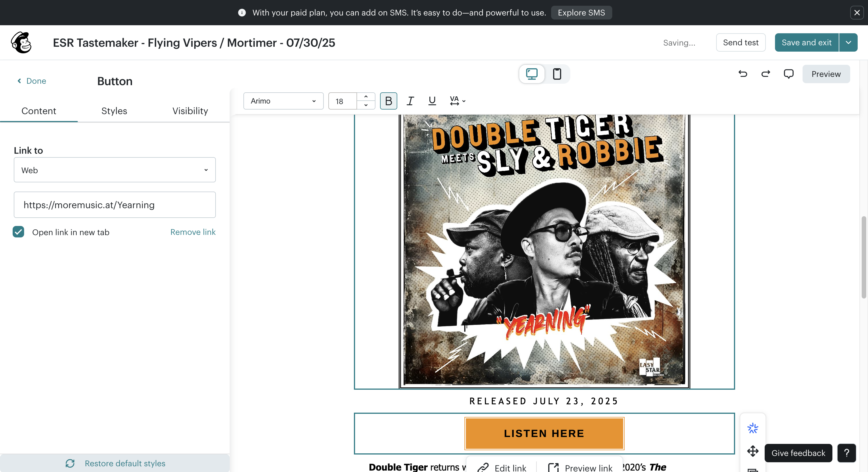Click the Edit link option
This screenshot has height=472, width=868.
[x=502, y=468]
